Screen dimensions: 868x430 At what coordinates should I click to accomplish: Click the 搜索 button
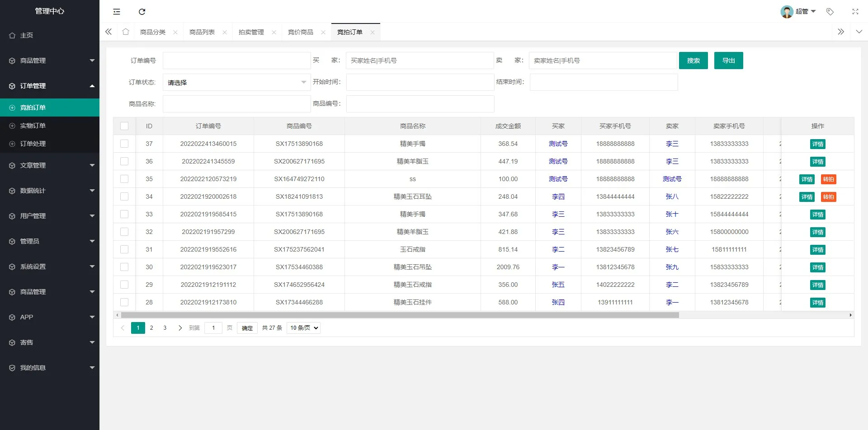(x=693, y=61)
